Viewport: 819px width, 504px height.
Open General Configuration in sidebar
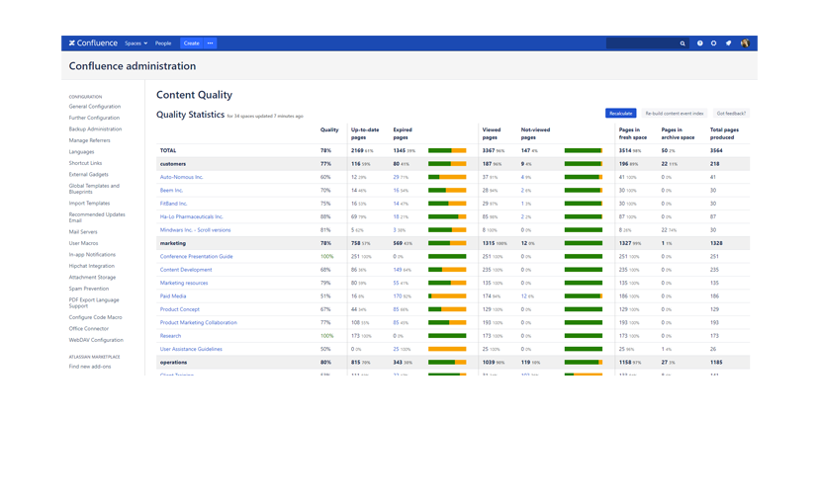click(x=95, y=107)
